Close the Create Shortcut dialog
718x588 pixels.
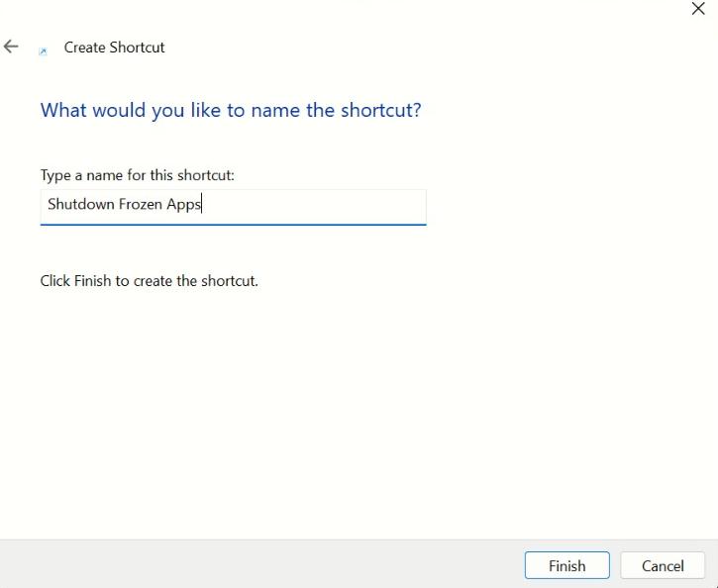pyautogui.click(x=698, y=9)
